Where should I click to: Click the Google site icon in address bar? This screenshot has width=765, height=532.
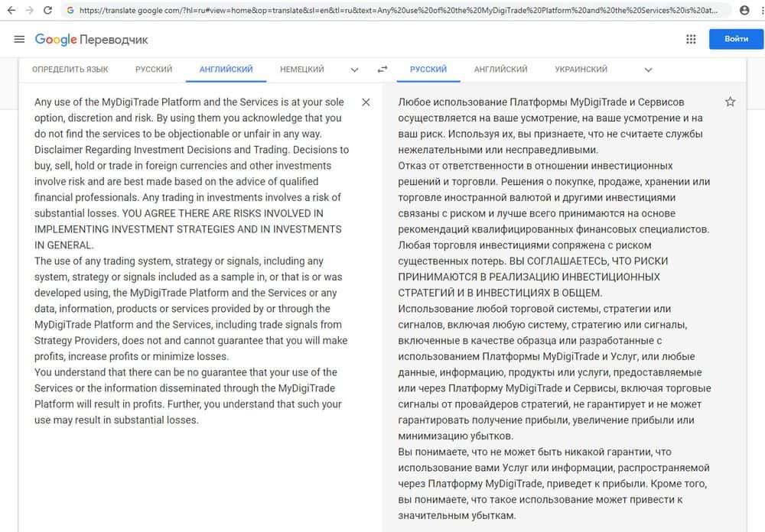point(70,10)
